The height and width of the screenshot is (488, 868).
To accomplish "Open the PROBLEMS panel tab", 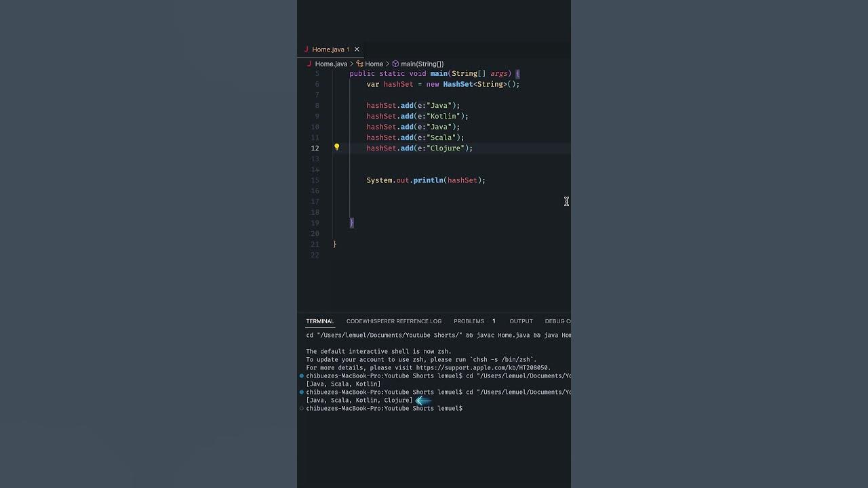I will point(469,321).
